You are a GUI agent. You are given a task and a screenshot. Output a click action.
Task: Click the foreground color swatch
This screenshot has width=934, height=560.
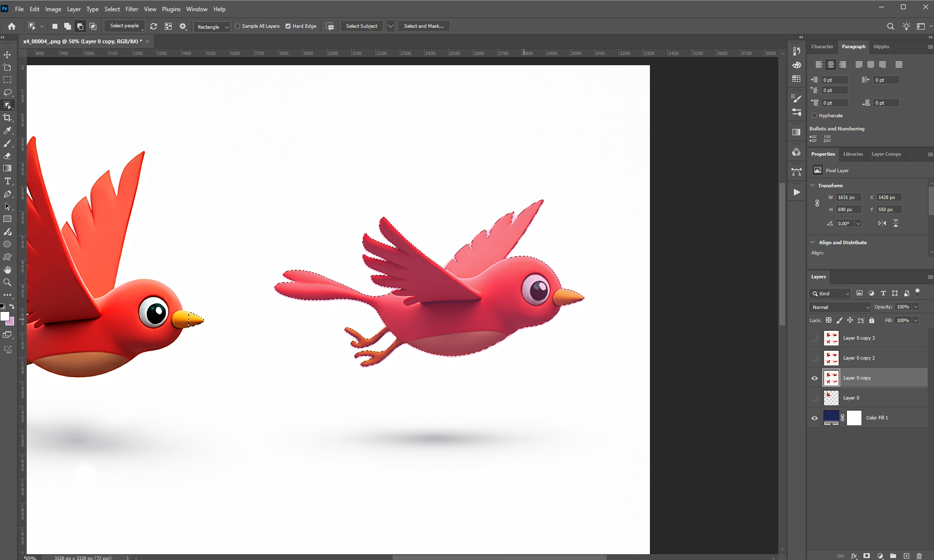coord(5,316)
